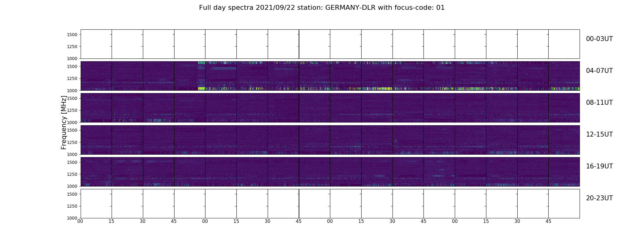
Task: Click the 1250 tick of the 16-19UT row
Action: (x=72, y=174)
